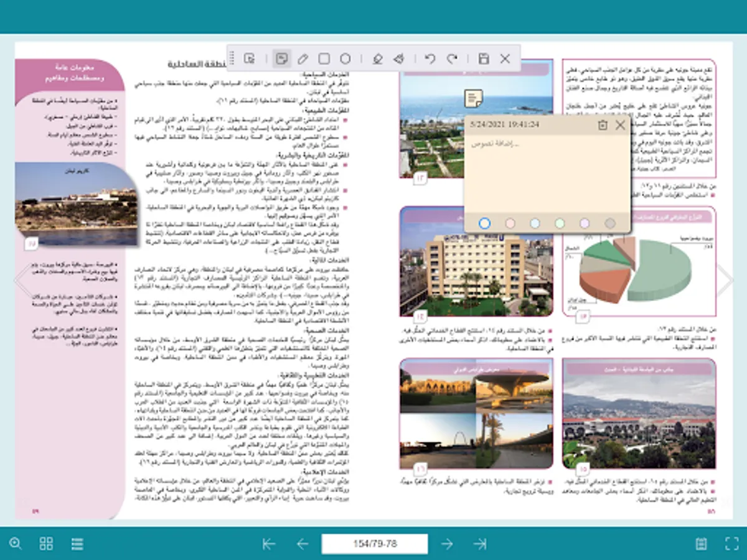Go to the previous page arrow in bottom bar
The image size is (747, 560).
[303, 544]
